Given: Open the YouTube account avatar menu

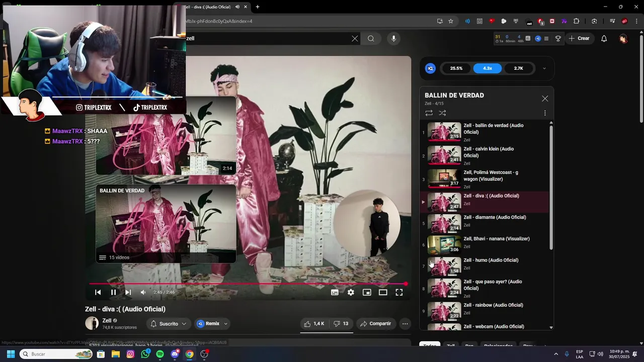Looking at the screenshot, I should pyautogui.click(x=623, y=38).
